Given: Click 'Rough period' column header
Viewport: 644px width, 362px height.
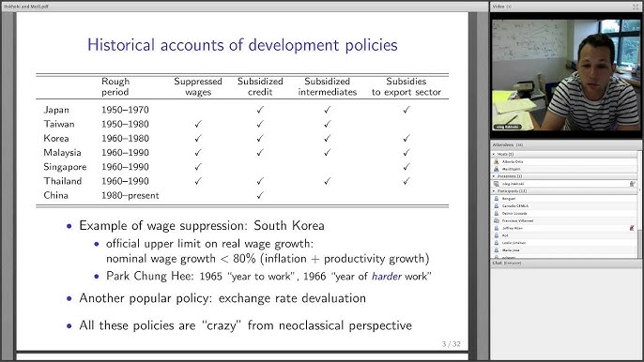Looking at the screenshot, I should coord(115,86).
